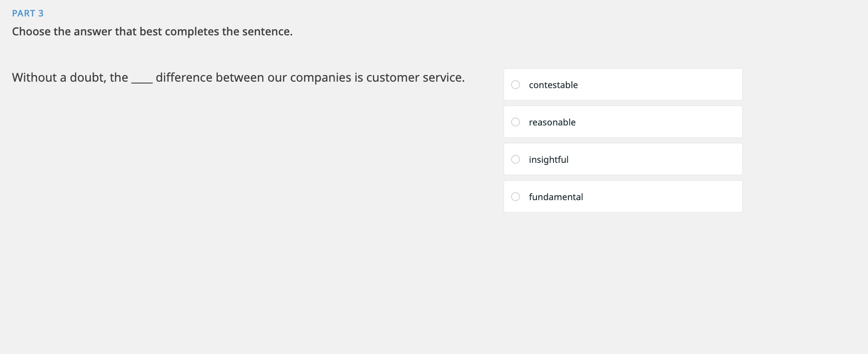
Task: Mark the fundamental radio button
Action: pos(516,197)
